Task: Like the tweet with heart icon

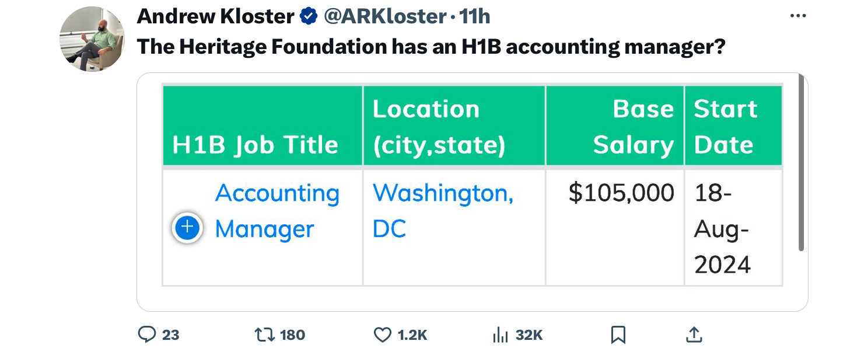Action: (x=382, y=335)
